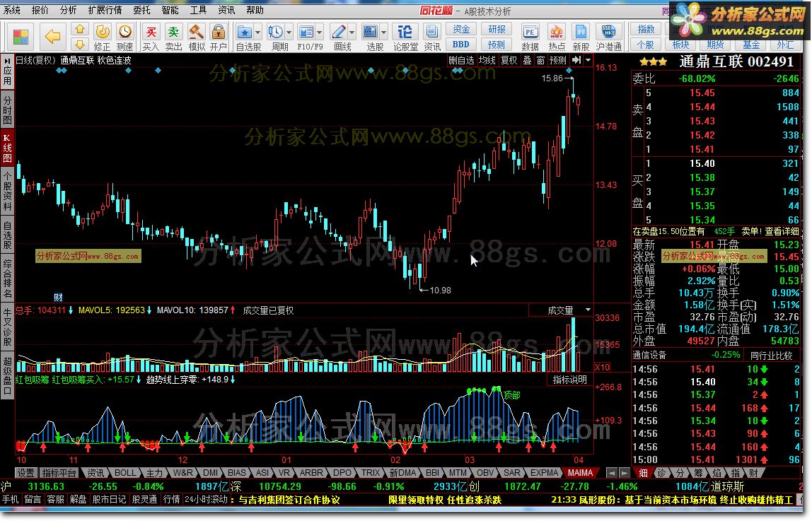
Task: Open the 沪港通 SSE HKE icon
Action: pyautogui.click(x=608, y=37)
